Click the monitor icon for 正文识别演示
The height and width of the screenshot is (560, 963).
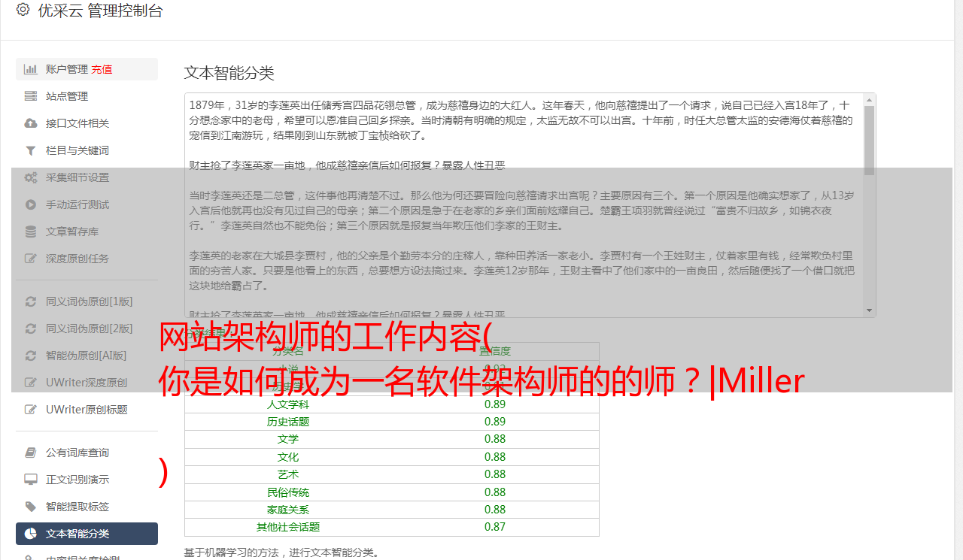coord(31,480)
